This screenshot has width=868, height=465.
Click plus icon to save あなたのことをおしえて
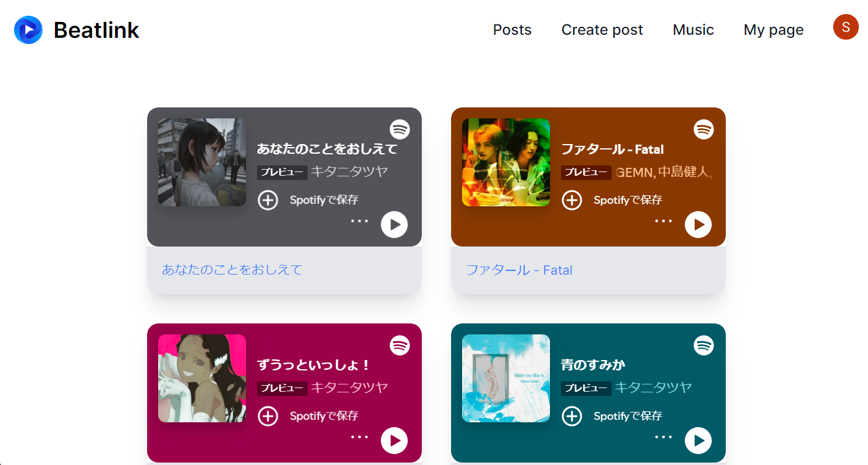(x=268, y=200)
